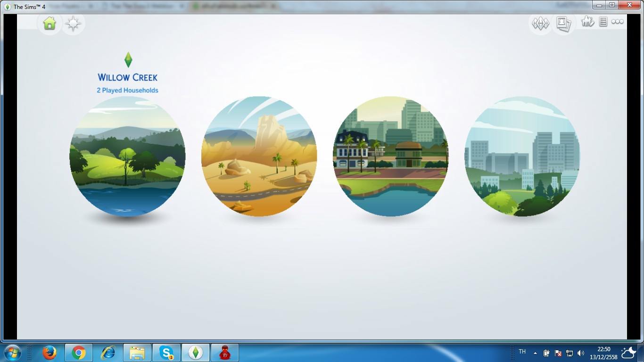Open the photo gallery portraits icon
The image size is (644, 362).
click(x=564, y=23)
